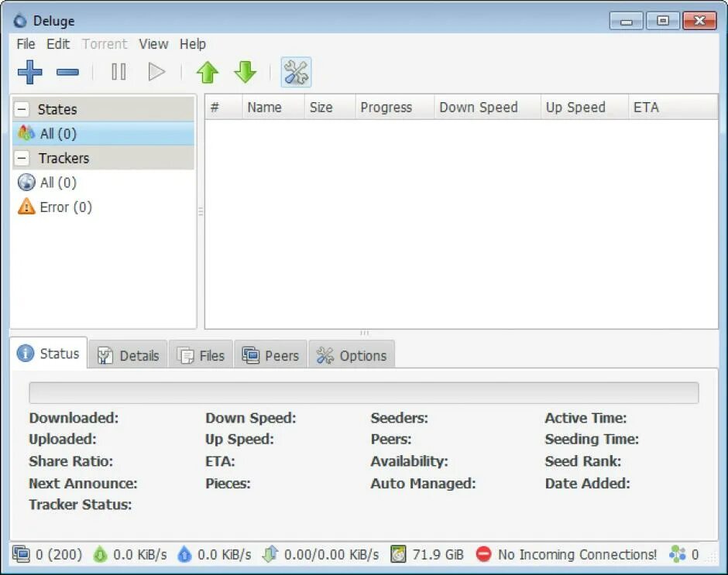This screenshot has width=728, height=575.
Task: Click the No Incoming Connections! warning
Action: [x=577, y=555]
